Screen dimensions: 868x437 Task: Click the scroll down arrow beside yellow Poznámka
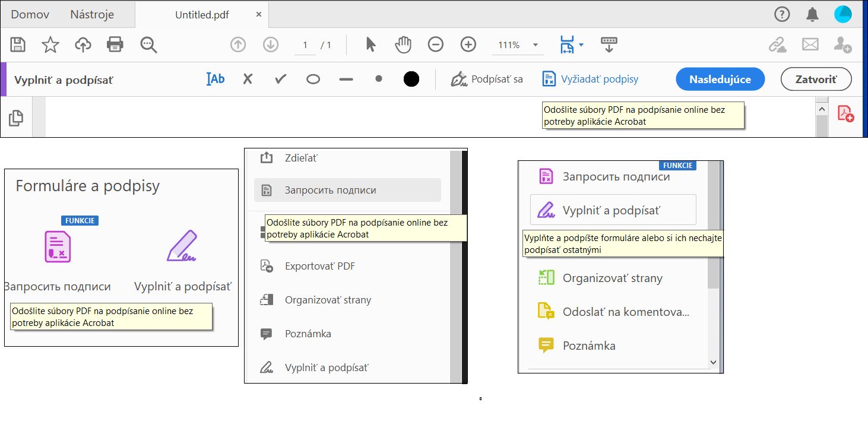click(713, 362)
